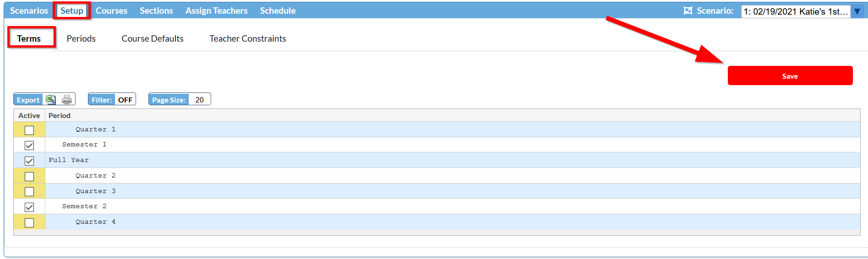
Task: Select the scenario combo box value
Action: (796, 11)
